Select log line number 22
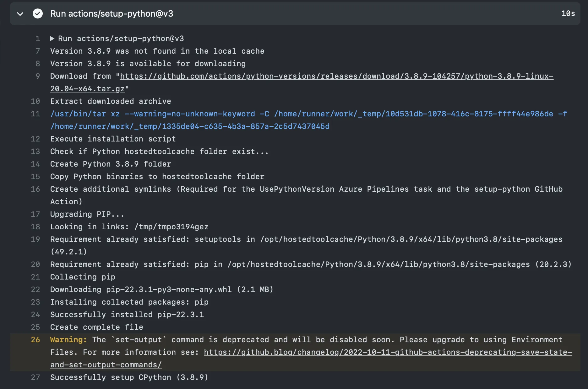Image resolution: width=588 pixels, height=389 pixels. (35, 290)
